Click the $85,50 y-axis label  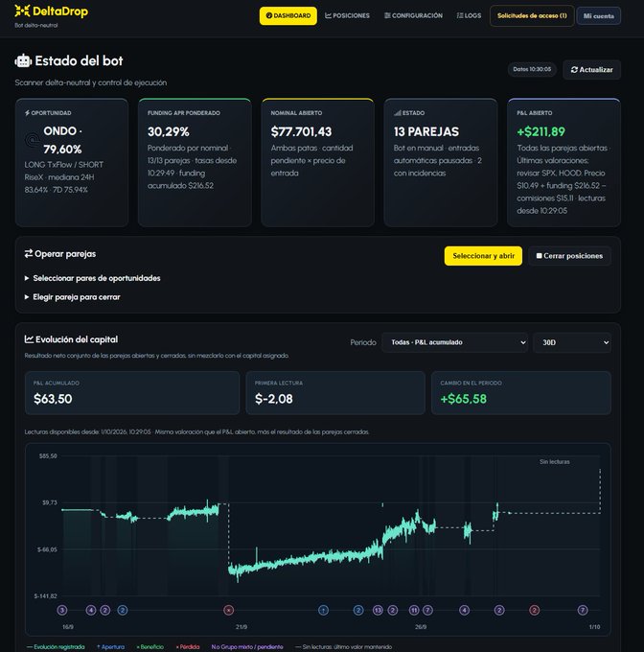pos(48,456)
